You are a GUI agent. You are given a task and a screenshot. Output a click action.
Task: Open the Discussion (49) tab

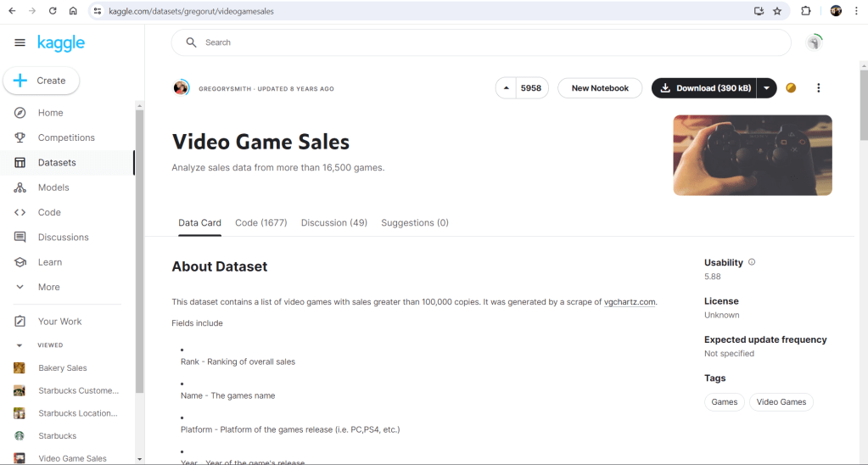pyautogui.click(x=334, y=222)
